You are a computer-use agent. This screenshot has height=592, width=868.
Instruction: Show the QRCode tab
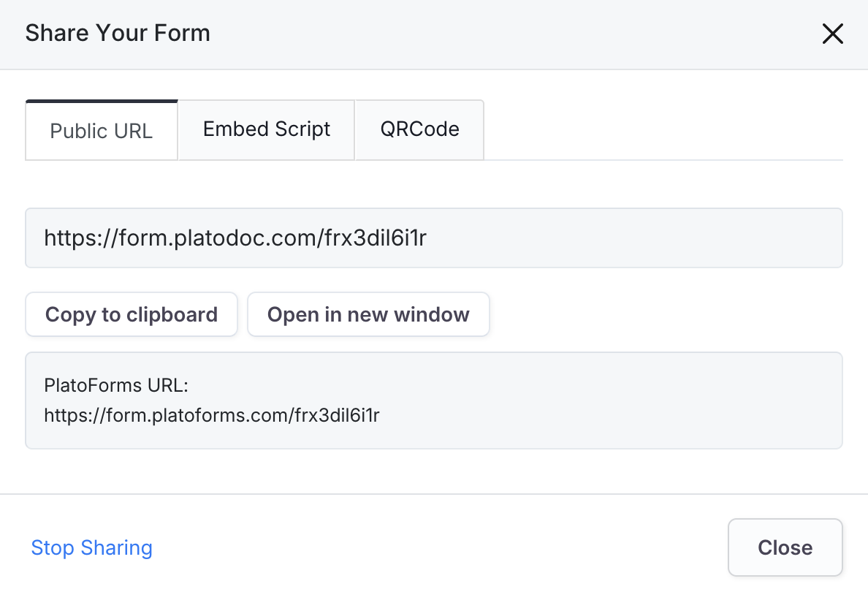(x=419, y=129)
